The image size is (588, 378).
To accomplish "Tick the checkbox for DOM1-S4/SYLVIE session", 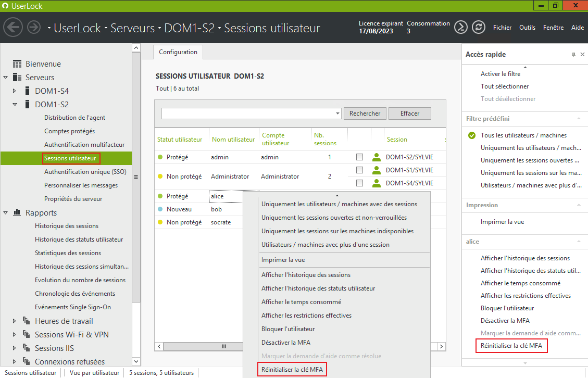I will pos(359,183).
